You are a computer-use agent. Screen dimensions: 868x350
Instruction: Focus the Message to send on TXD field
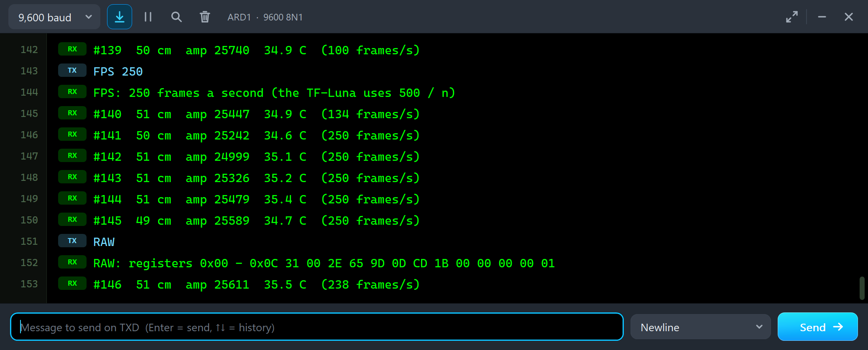pyautogui.click(x=317, y=327)
